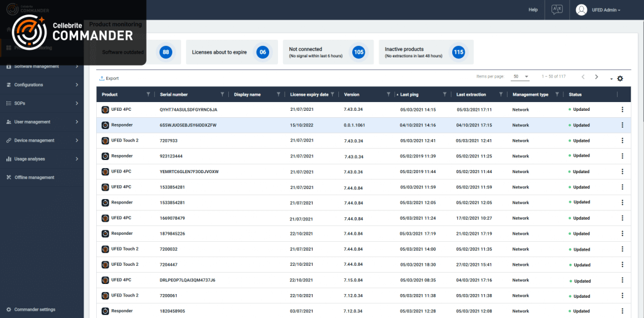Expand the Usage analyses submenu chevron

coord(77,159)
